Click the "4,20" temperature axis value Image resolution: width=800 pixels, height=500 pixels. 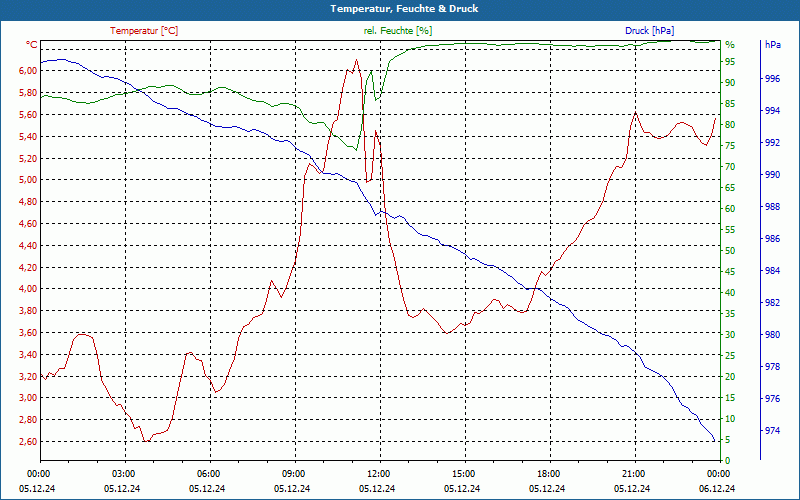tap(28, 267)
